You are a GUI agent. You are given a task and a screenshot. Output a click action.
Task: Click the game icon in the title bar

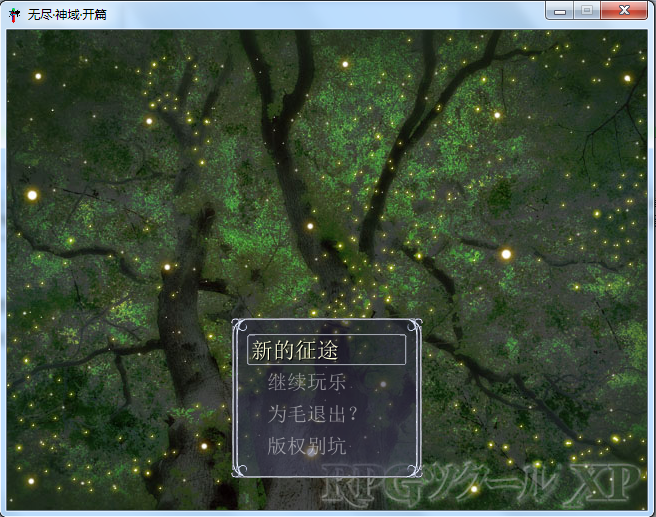15,15
